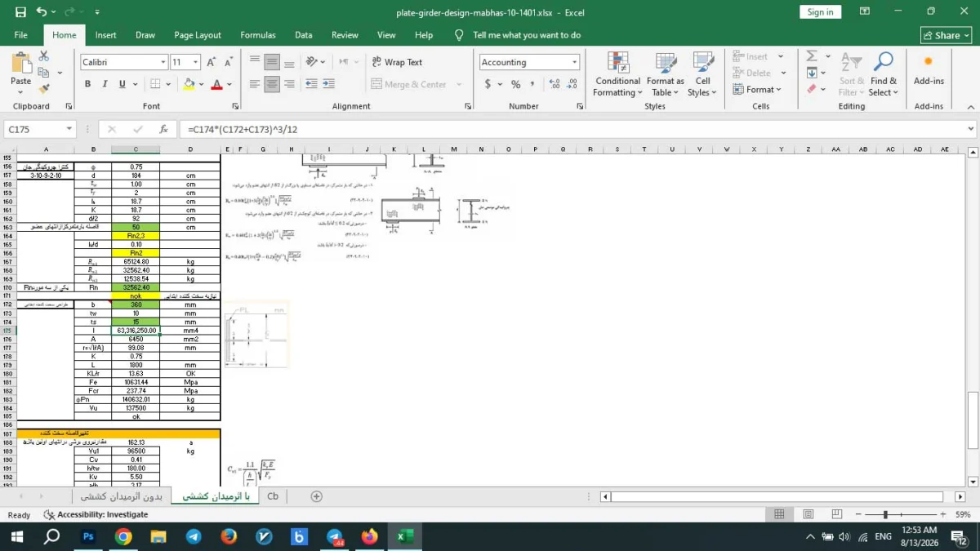Switch to the Cb sheet tab
980x551 pixels.
pos(273,496)
